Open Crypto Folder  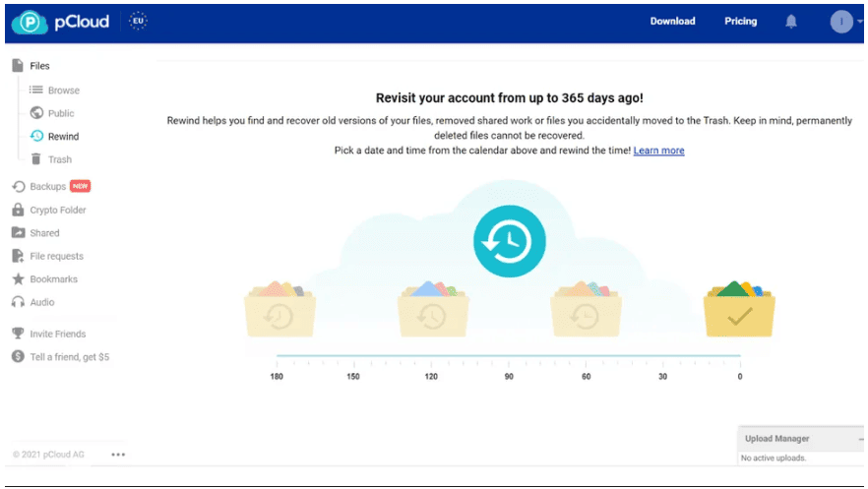click(57, 211)
